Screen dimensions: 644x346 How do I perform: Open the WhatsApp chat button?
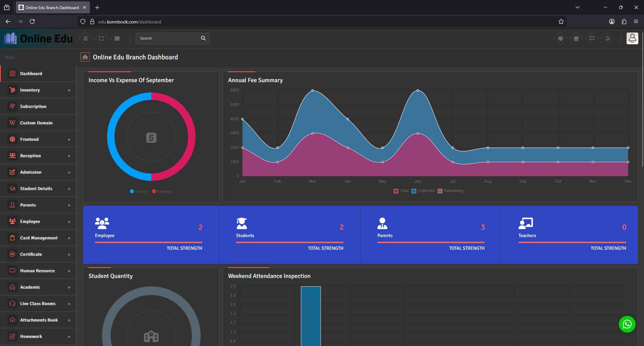tap(627, 324)
